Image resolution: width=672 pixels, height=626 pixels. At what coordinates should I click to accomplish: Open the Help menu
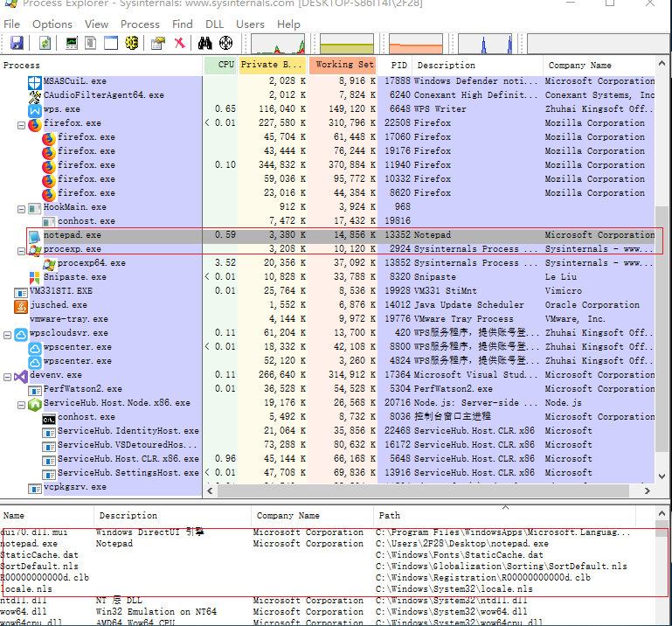click(288, 24)
